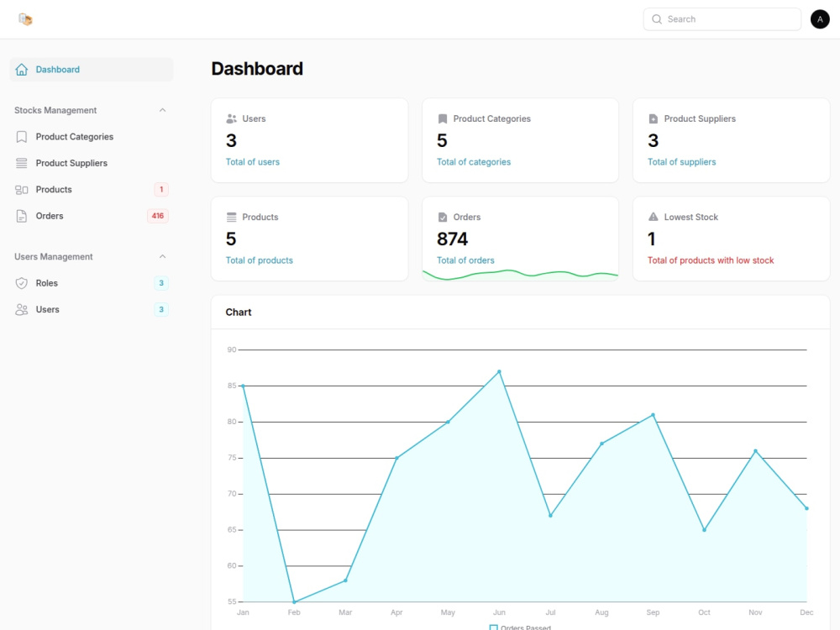Screen dimensions: 840x630
Task: Toggle the Orders Passed legend box
Action: click(493, 627)
